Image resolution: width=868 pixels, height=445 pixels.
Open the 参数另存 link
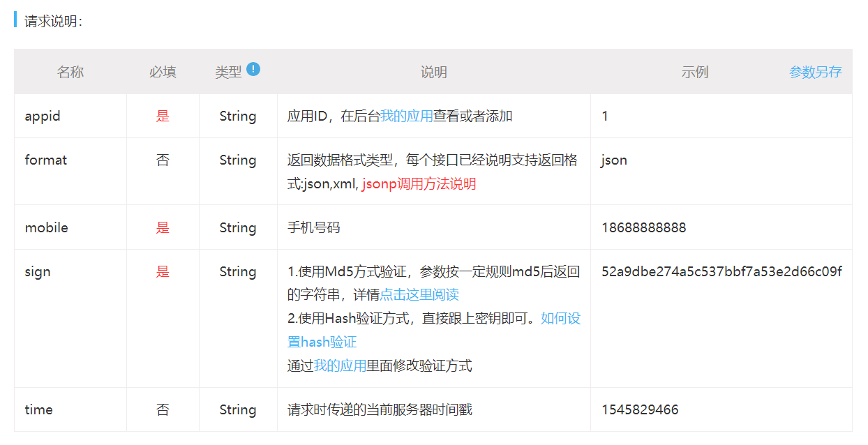pyautogui.click(x=815, y=72)
